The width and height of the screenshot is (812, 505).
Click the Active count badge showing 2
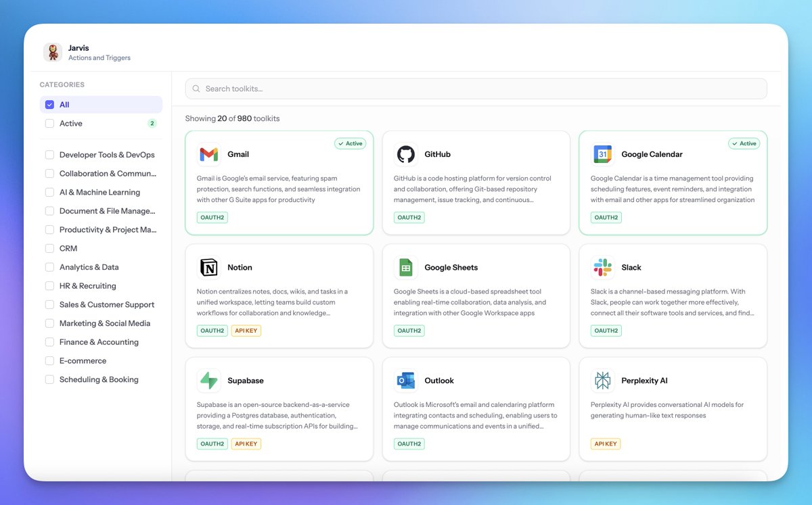152,124
